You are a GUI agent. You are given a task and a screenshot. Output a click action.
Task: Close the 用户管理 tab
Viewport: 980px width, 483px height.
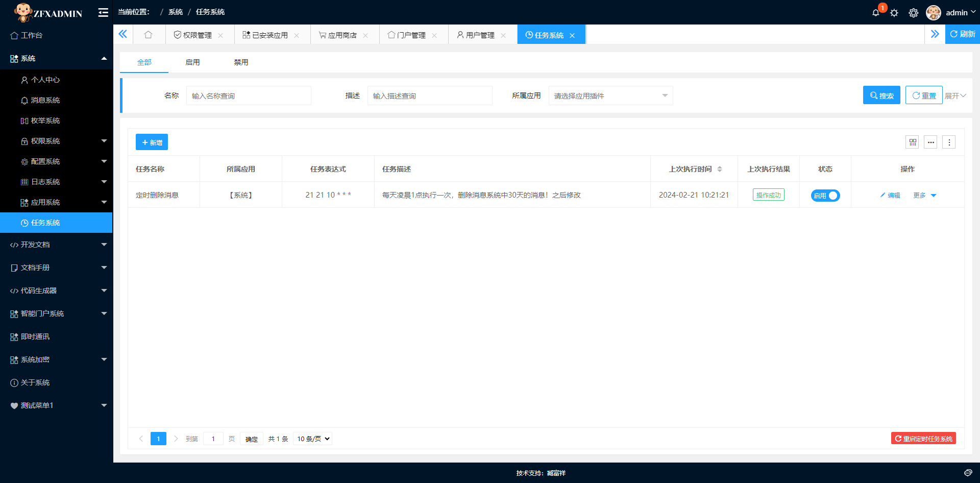(503, 35)
